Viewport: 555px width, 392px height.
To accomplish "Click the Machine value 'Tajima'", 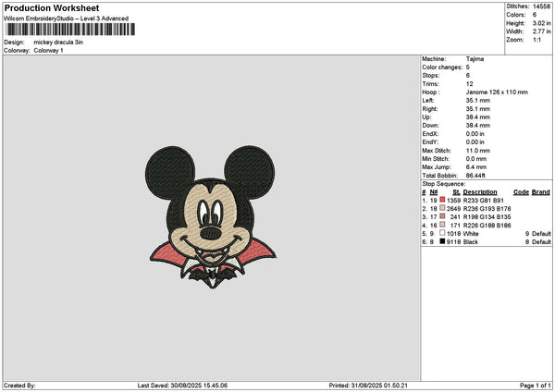I will tap(475, 59).
